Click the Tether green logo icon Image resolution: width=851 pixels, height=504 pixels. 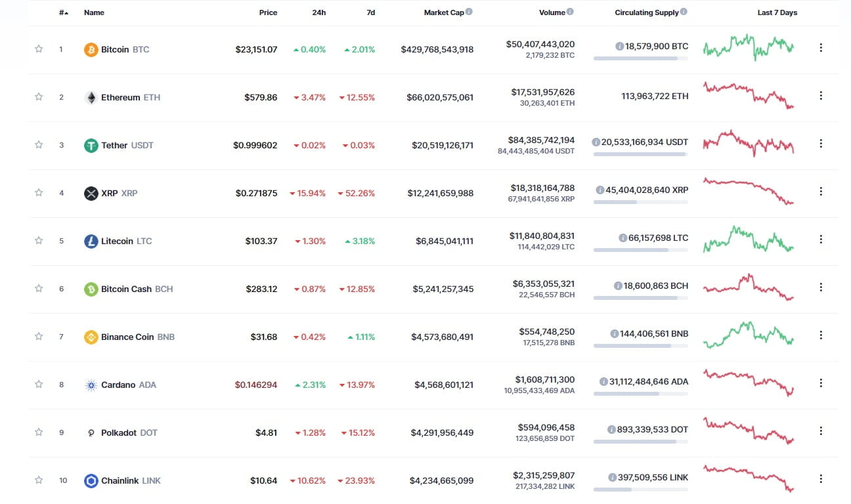91,145
